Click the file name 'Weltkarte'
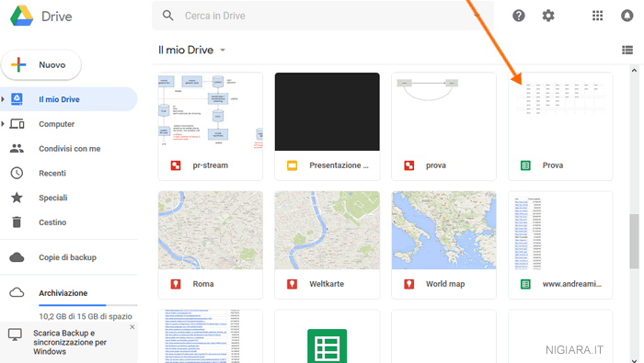Viewport: 644px width, 363px height. click(327, 284)
